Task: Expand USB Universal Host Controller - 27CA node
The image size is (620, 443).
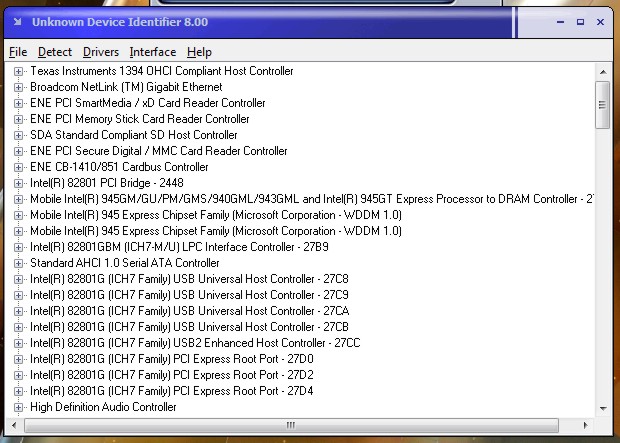Action: pyautogui.click(x=18, y=311)
